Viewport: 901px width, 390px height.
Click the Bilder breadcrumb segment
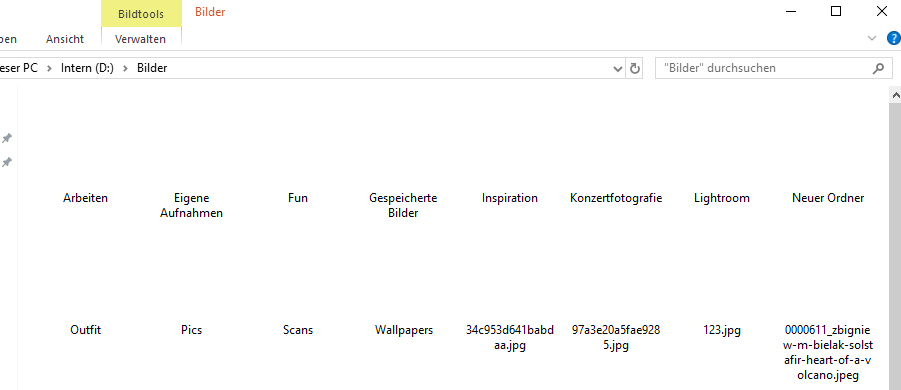152,68
